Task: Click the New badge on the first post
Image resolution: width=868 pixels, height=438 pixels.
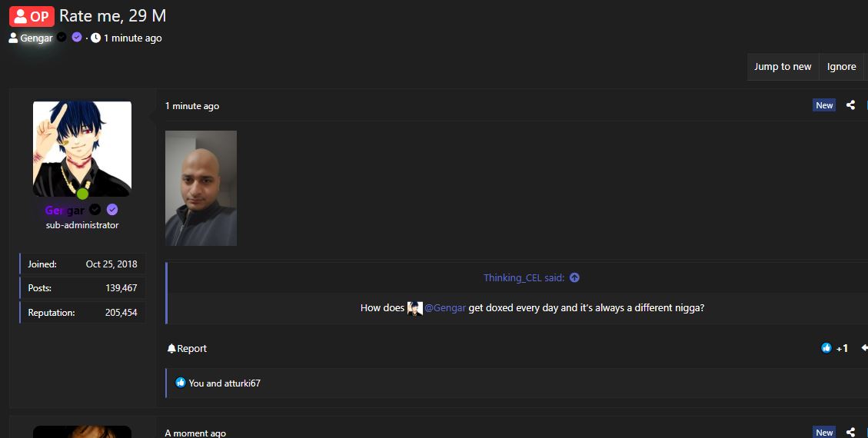Action: pyautogui.click(x=824, y=105)
